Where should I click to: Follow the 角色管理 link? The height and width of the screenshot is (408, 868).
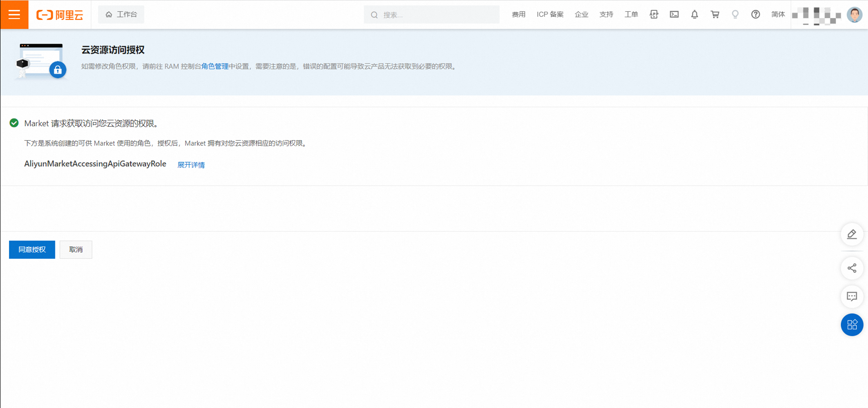(x=215, y=66)
